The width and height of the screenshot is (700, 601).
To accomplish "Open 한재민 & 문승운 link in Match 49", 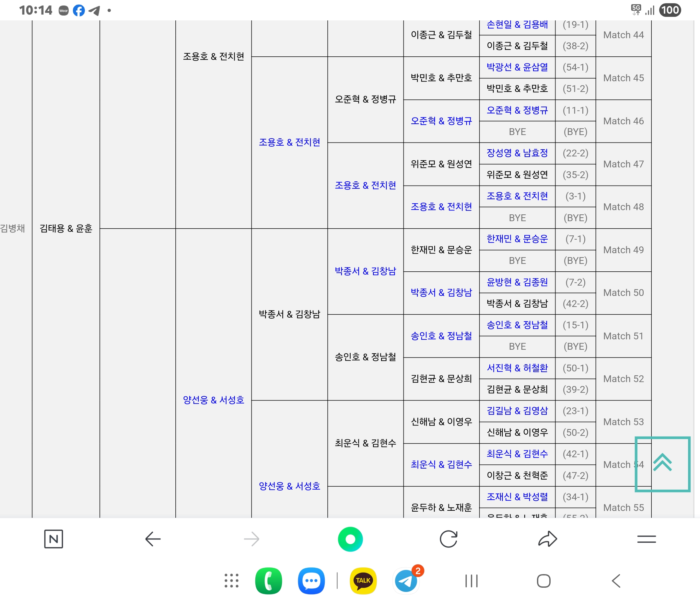I will point(517,239).
